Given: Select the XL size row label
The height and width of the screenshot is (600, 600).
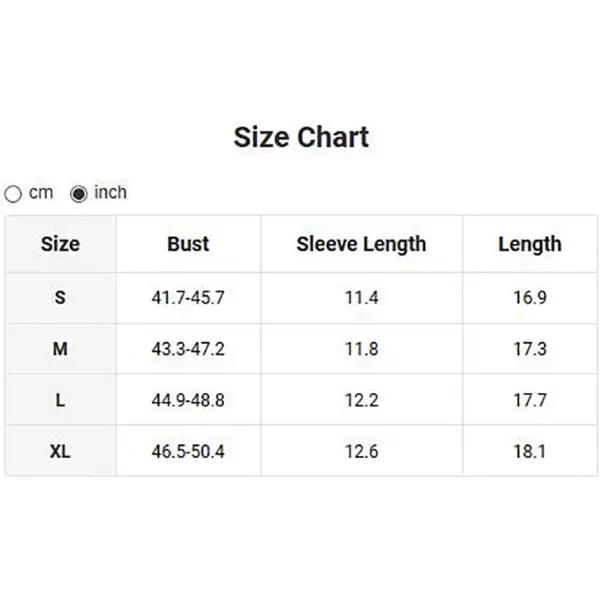Looking at the screenshot, I should click(60, 451).
